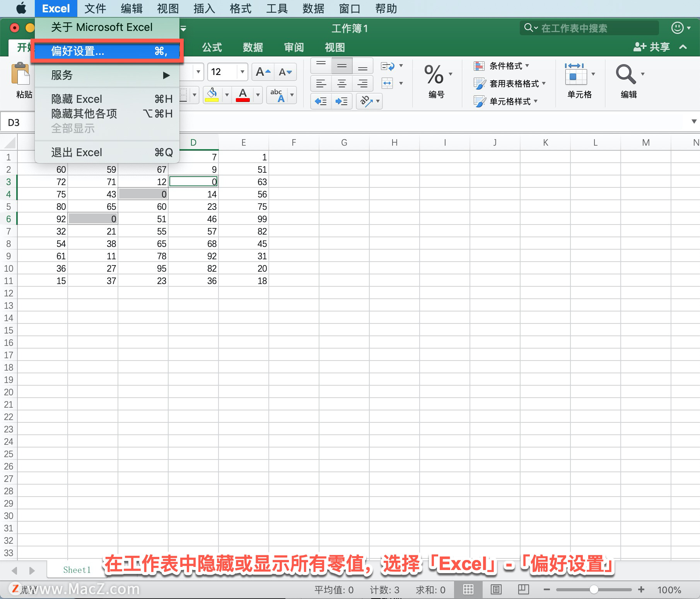700x599 pixels.
Task: Decrease cell indent
Action: (321, 101)
